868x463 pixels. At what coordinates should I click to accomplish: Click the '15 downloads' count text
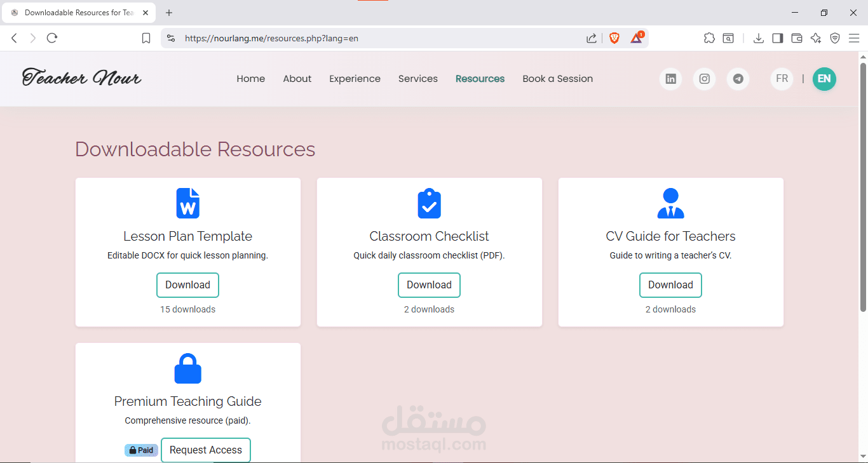tap(187, 309)
